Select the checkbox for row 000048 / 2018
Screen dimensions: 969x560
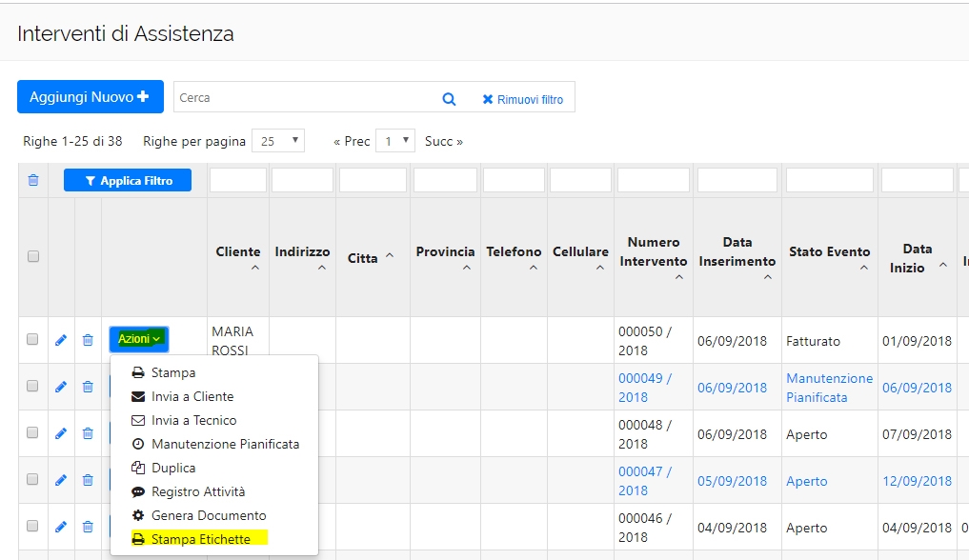click(x=32, y=432)
